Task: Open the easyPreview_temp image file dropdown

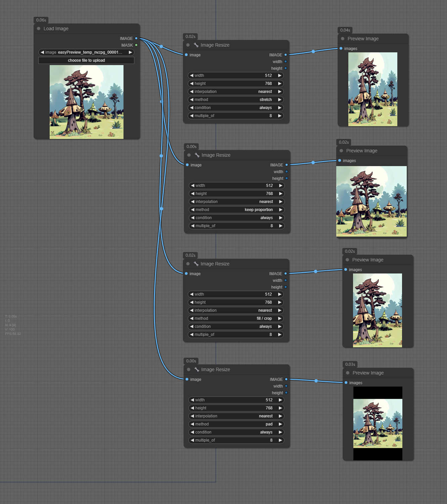Action: [86, 52]
